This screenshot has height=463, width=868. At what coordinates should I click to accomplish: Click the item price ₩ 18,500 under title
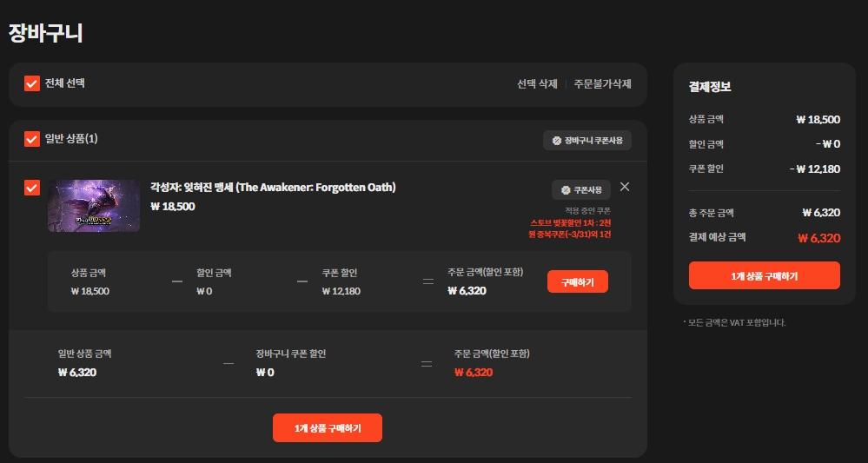tap(172, 207)
